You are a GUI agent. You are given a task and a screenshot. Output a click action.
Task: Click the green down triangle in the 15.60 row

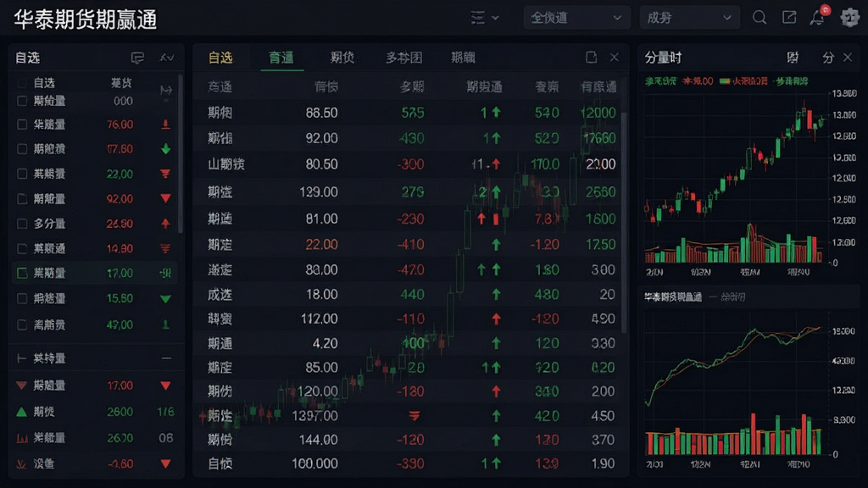coord(165,299)
